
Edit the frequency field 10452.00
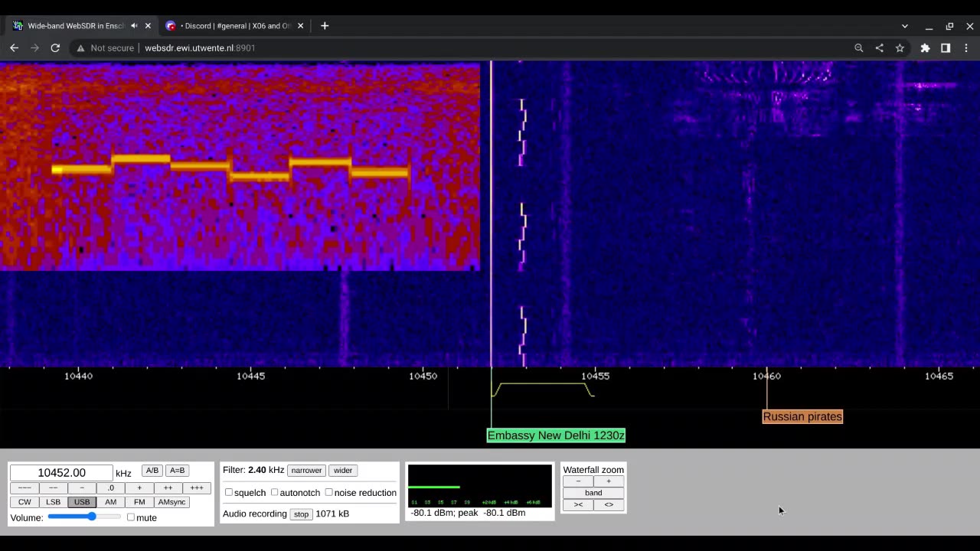(61, 473)
